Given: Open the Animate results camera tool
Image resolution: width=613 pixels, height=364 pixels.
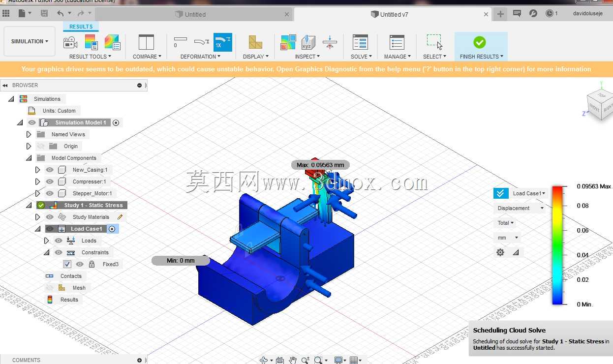Looking at the screenshot, I should [x=70, y=42].
